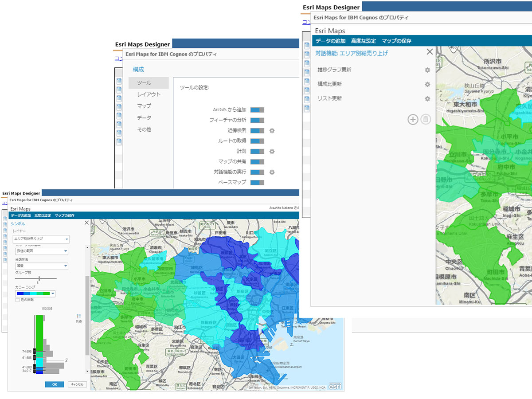
Task: Toggle the 対話機能の実行 switch
Action: click(x=257, y=172)
